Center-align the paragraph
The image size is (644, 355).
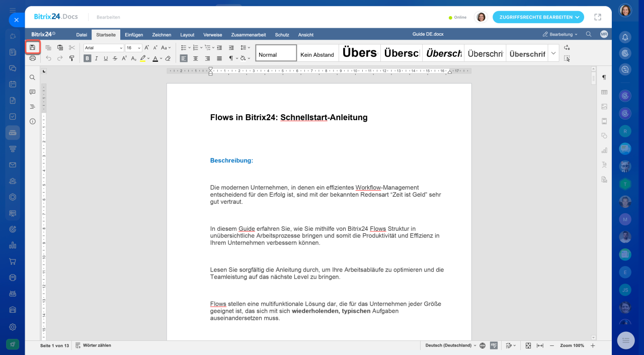click(196, 58)
